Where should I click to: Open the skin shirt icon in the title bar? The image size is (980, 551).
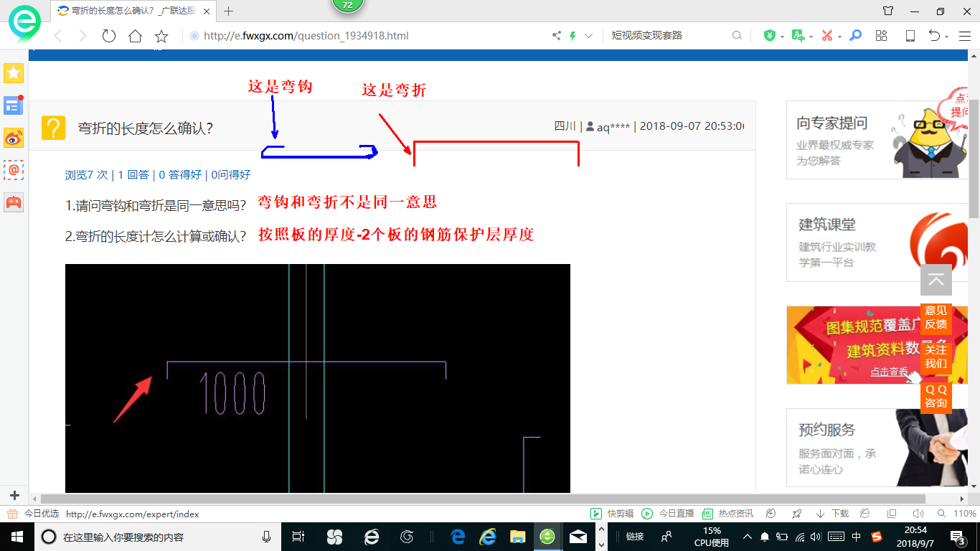click(x=888, y=11)
